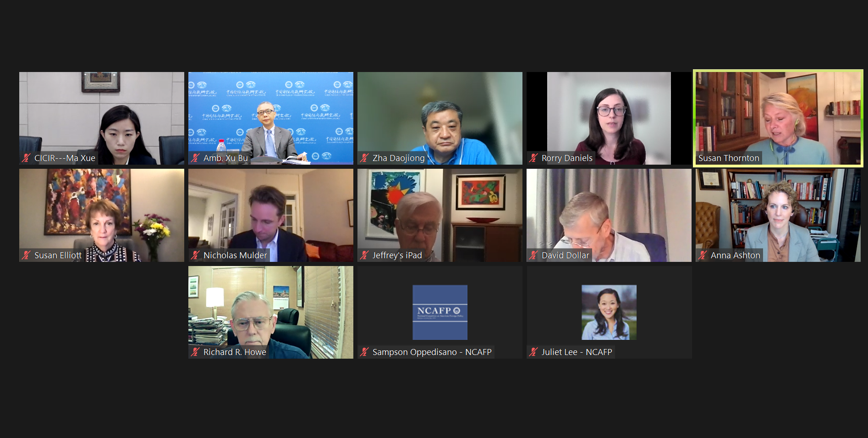This screenshot has height=438, width=868.
Task: Click muted mic icon beside Amb. Xu Bu
Action: pyautogui.click(x=195, y=158)
